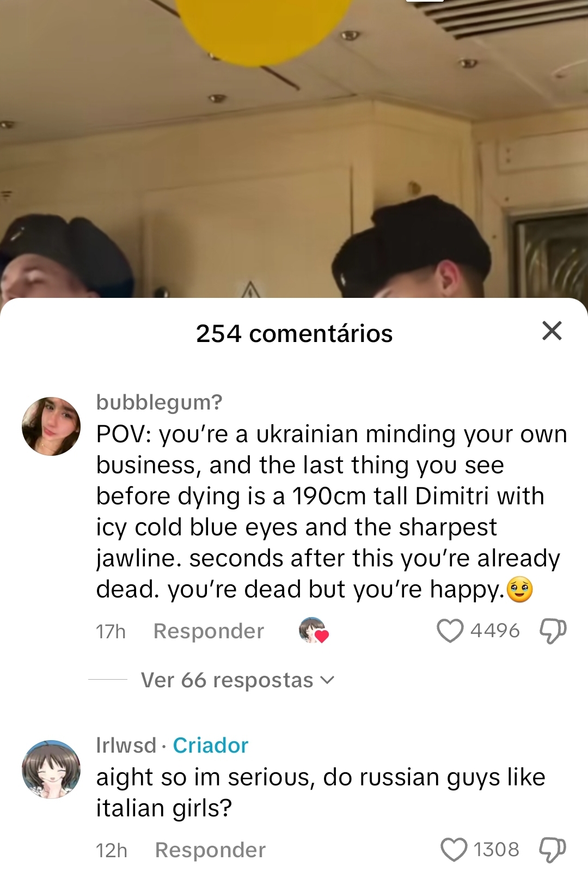Screen dimensions: 588x879
Task: Tap the 1308 likes count
Action: [x=496, y=850]
